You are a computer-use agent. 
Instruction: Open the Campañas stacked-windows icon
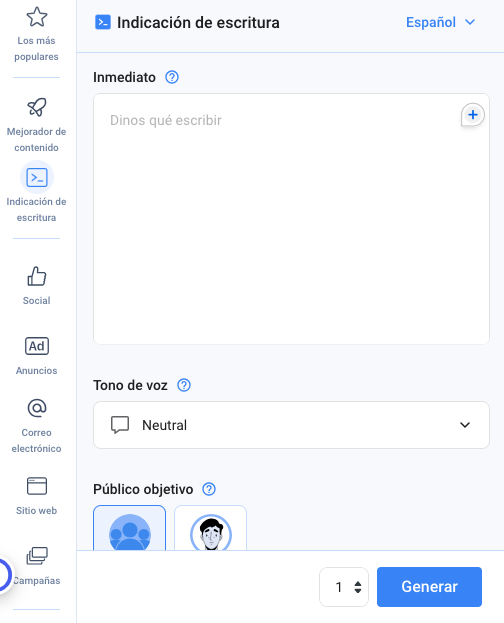pos(37,556)
